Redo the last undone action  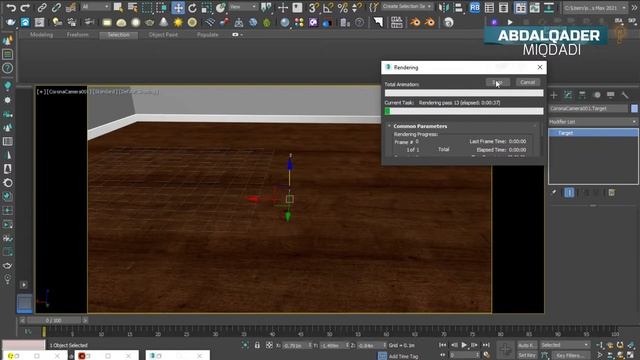click(x=25, y=7)
